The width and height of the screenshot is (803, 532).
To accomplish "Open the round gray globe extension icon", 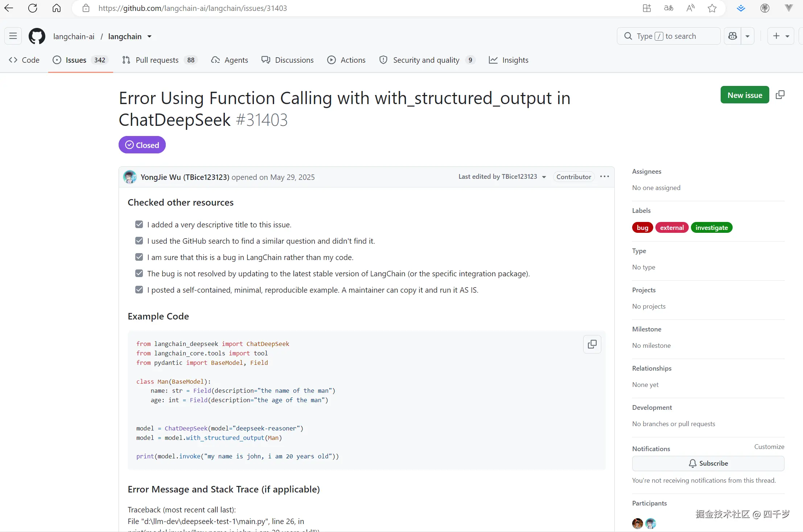I will point(765,8).
